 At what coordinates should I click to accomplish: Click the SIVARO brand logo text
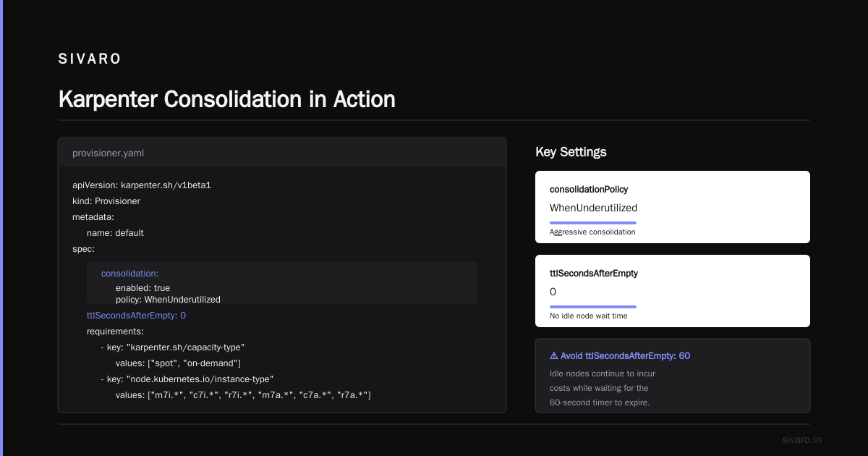coord(90,59)
